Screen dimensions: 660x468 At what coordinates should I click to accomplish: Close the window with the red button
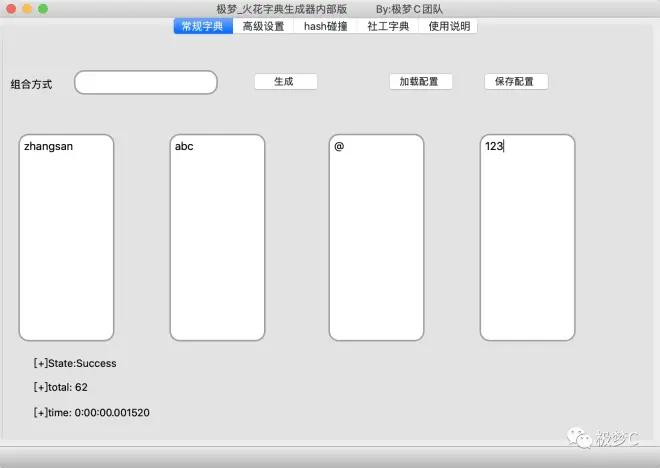click(11, 9)
